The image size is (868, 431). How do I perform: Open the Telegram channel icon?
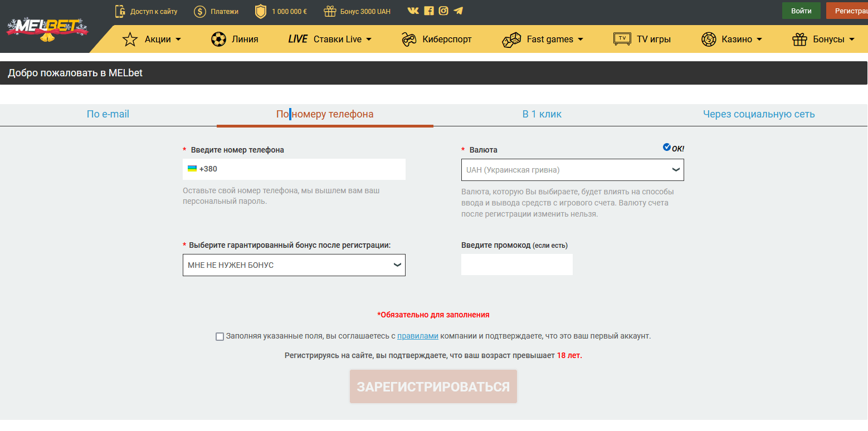[x=458, y=11]
